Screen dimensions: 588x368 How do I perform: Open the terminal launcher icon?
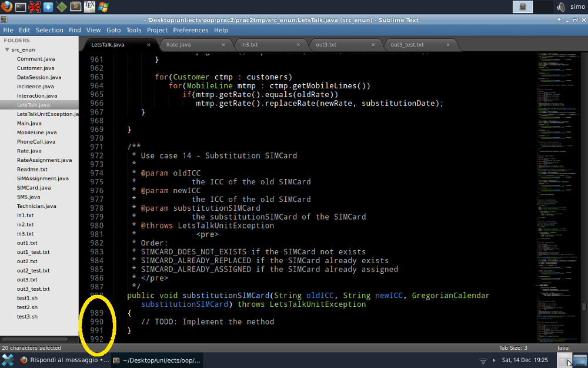point(21,7)
